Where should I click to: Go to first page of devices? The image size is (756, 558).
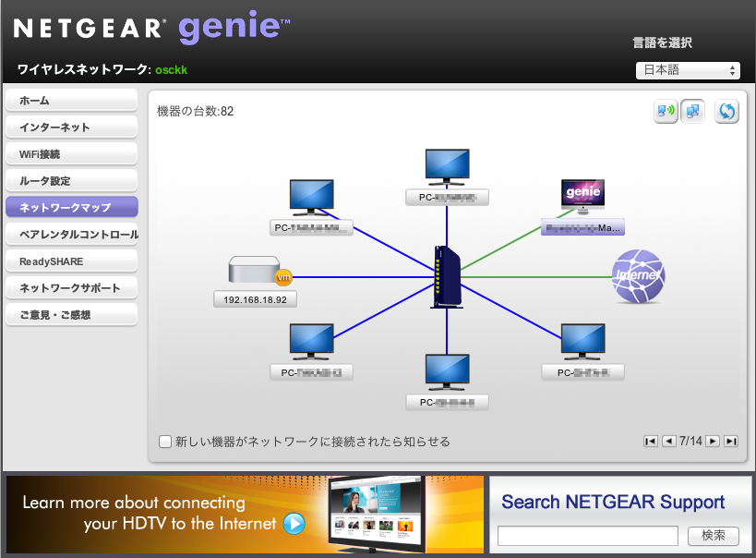tap(651, 442)
